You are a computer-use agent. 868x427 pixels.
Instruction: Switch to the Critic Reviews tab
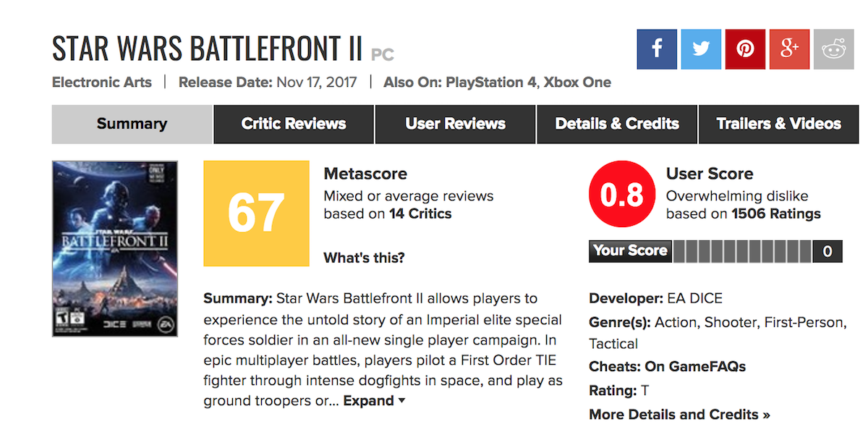(294, 124)
